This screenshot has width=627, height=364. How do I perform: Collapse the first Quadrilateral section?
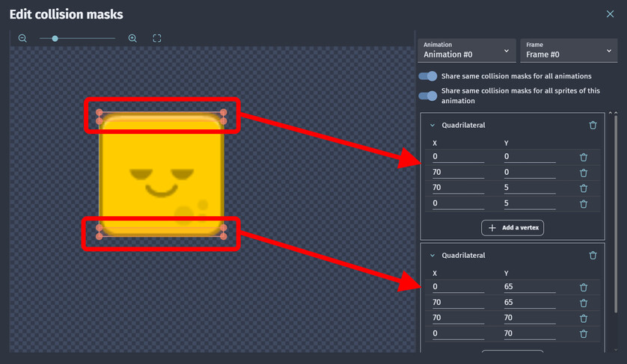pyautogui.click(x=432, y=125)
